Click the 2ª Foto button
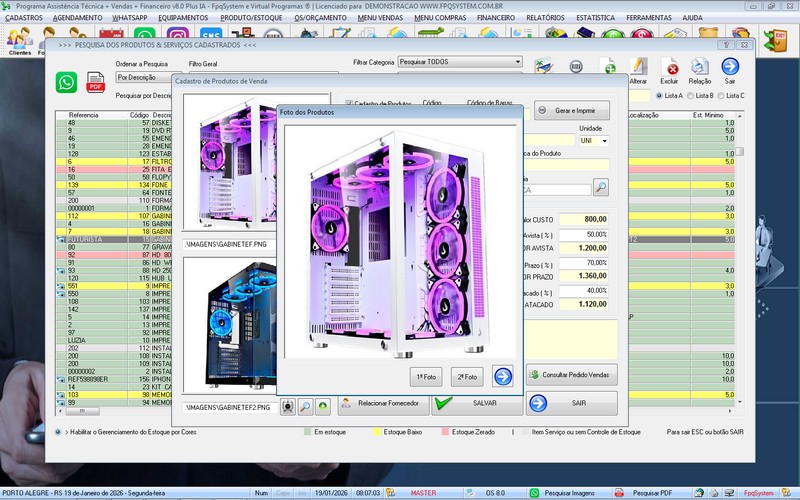Viewport: 800px width, 500px height. [x=466, y=376]
